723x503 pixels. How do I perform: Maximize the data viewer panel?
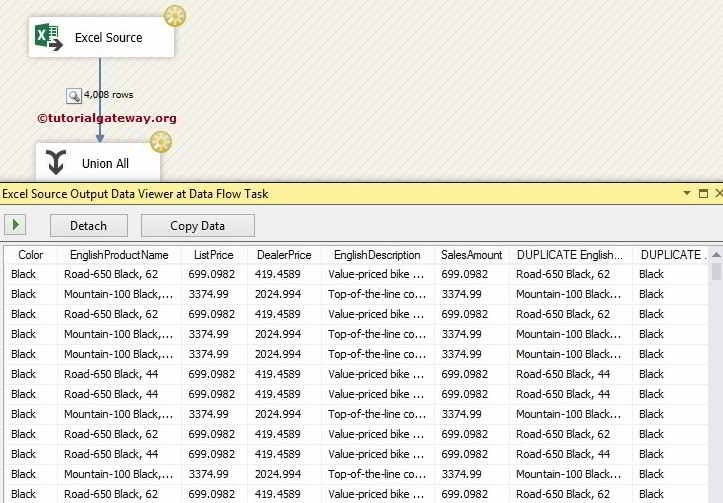[703, 193]
